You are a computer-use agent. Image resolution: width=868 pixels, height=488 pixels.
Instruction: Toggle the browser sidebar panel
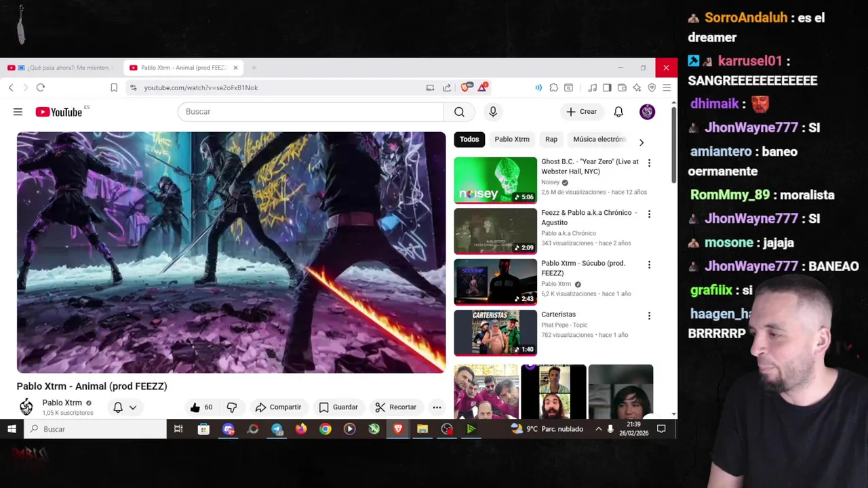click(607, 87)
